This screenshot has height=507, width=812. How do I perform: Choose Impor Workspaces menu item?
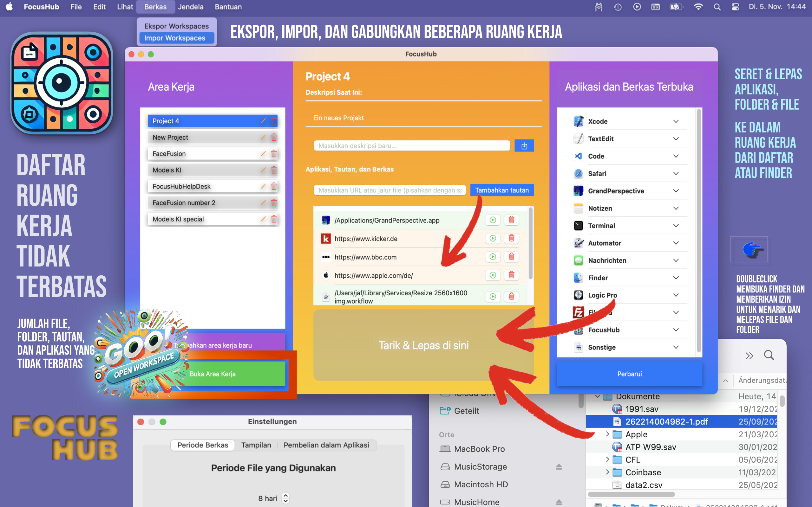[175, 38]
